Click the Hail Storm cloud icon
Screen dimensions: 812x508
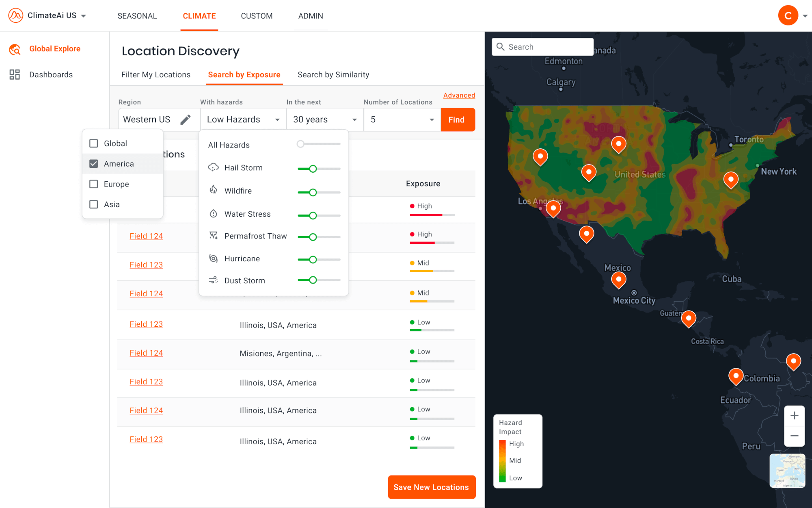click(213, 167)
